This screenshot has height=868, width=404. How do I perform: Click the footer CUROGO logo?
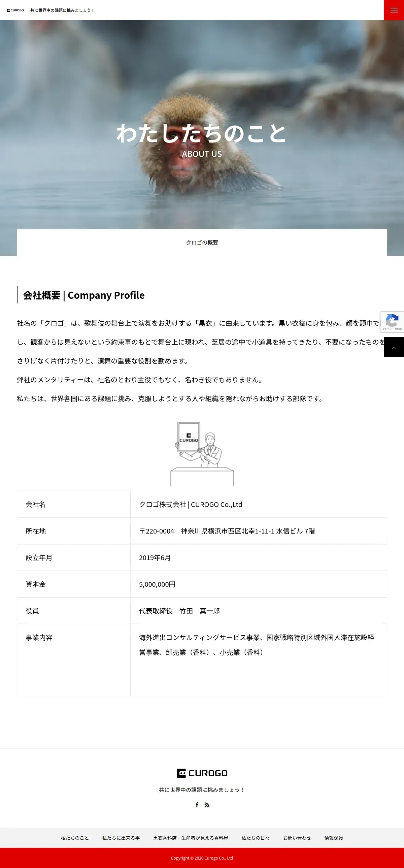202,773
